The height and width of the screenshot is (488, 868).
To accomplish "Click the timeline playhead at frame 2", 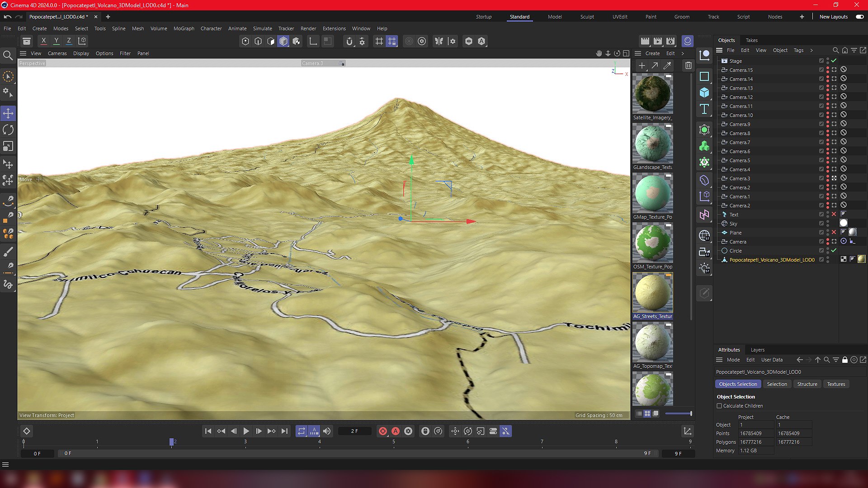I will tap(172, 442).
